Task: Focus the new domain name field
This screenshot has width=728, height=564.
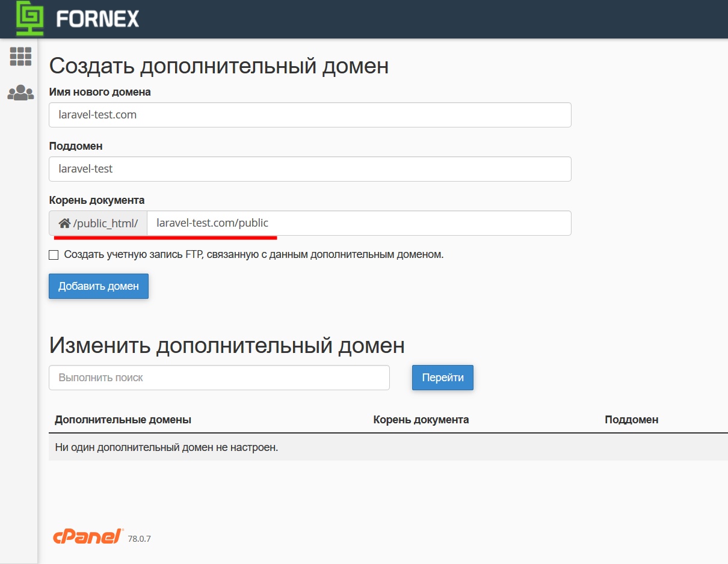Action: [x=310, y=115]
